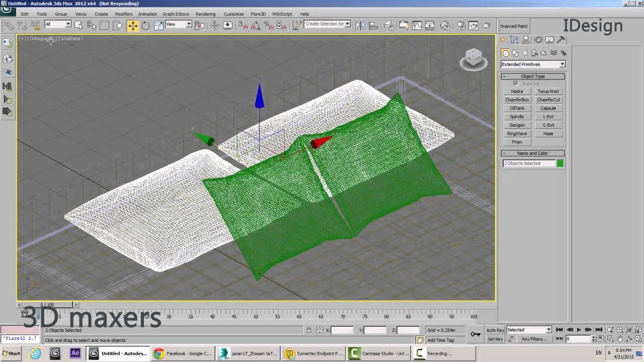
Task: Switch to Hierarchy command panel tab
Action: click(526, 40)
